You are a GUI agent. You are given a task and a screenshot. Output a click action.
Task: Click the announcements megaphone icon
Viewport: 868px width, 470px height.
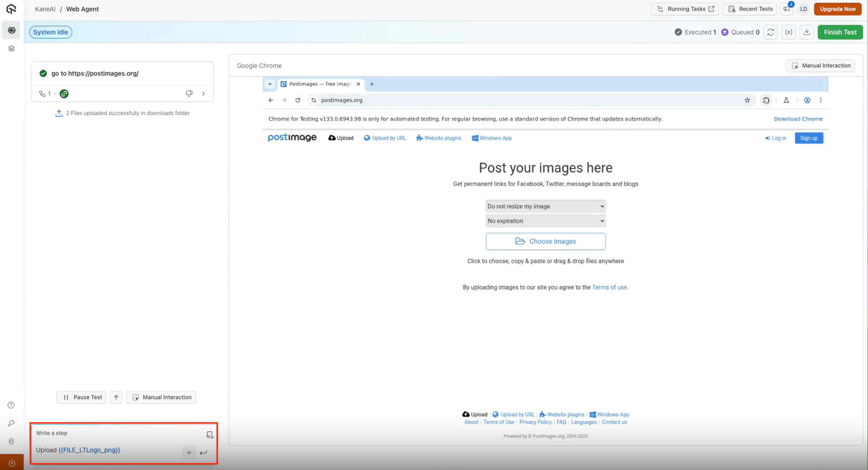tap(787, 9)
